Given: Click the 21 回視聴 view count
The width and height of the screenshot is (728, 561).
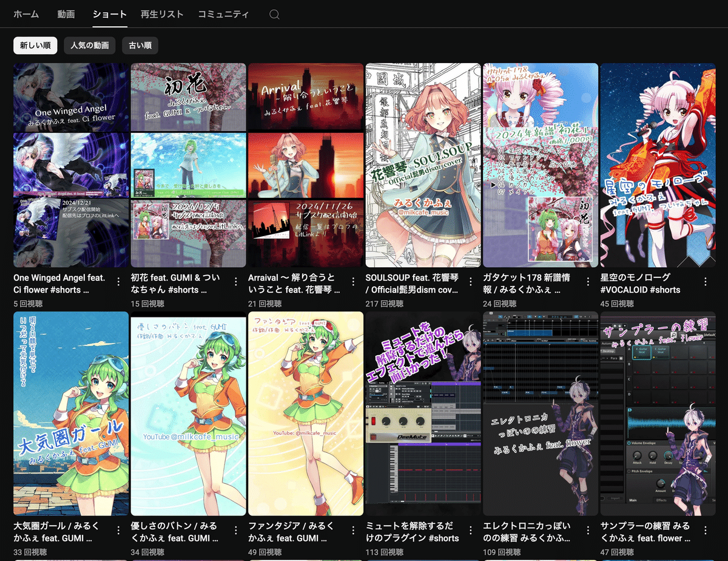Looking at the screenshot, I should 264,303.
